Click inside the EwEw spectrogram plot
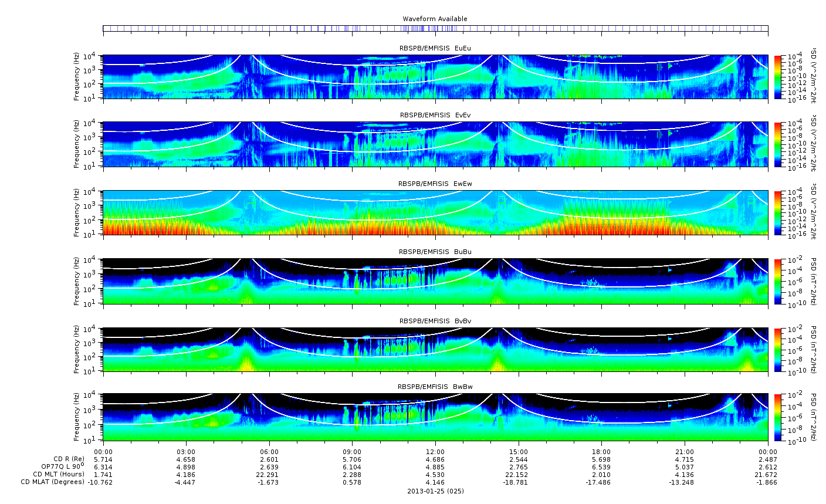The height and width of the screenshot is (504, 826). pos(435,212)
